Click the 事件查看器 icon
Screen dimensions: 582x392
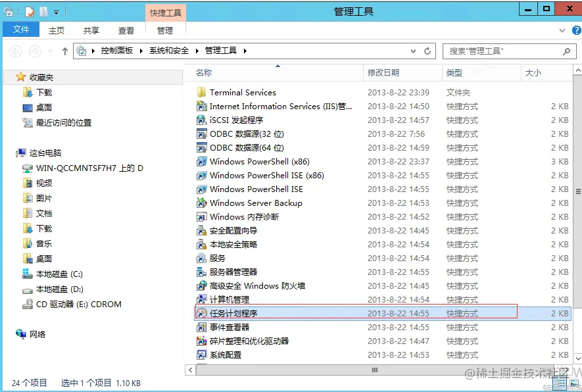coord(201,328)
